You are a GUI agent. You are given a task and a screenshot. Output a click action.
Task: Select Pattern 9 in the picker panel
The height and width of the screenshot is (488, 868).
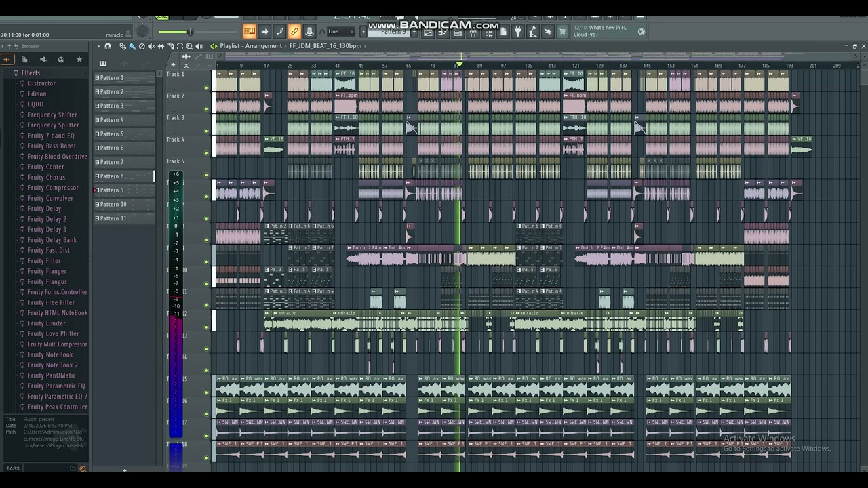[x=124, y=190]
